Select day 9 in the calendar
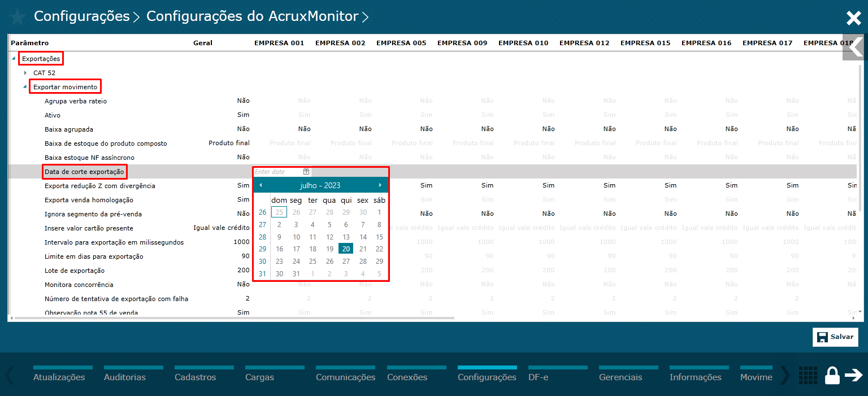Viewport: 868px width, 396px height. (279, 237)
